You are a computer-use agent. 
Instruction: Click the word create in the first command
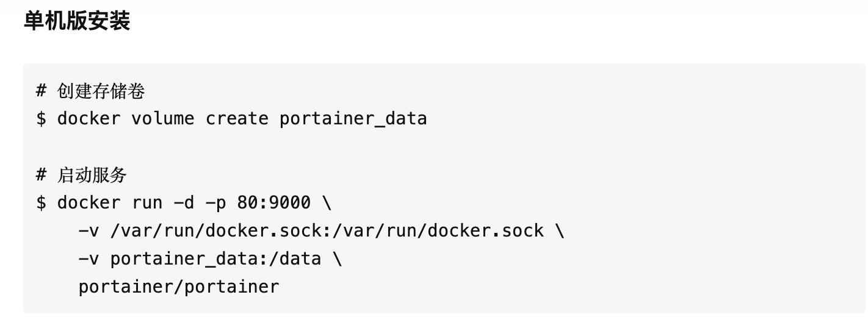click(x=237, y=118)
